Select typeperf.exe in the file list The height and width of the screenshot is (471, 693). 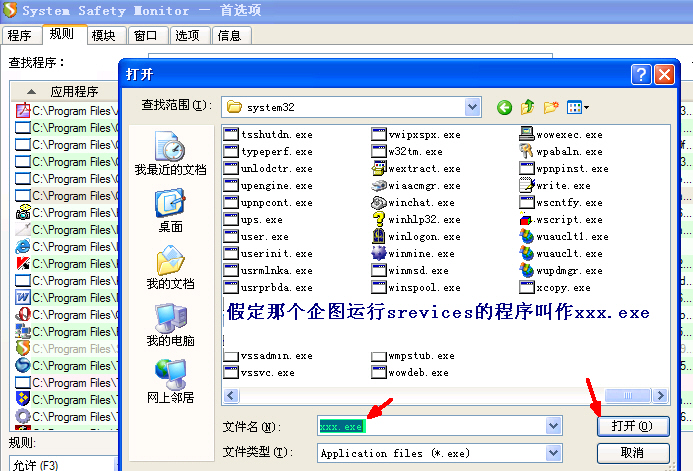(268, 152)
